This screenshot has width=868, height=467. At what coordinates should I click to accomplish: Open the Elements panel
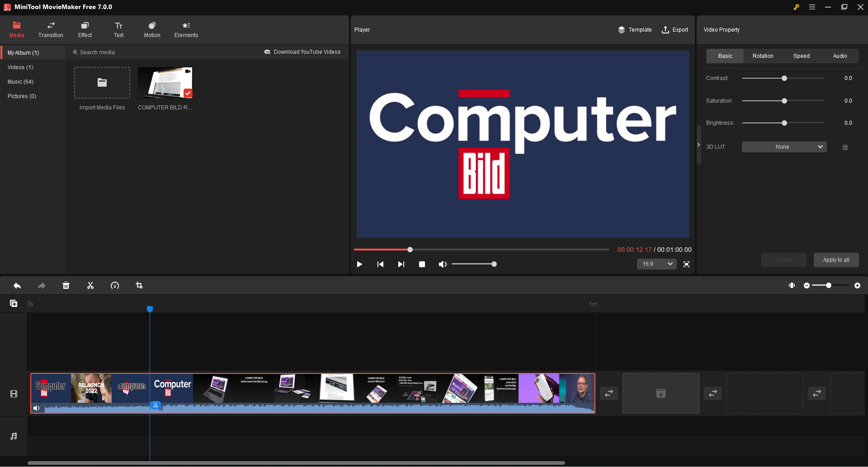coord(186,29)
